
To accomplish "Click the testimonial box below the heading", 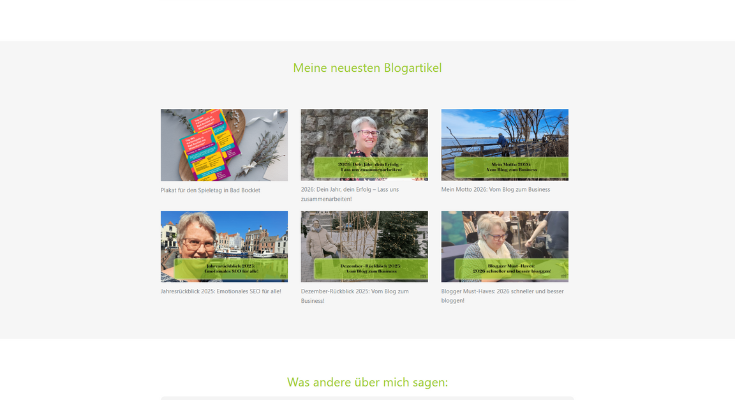I will click(x=367, y=397).
